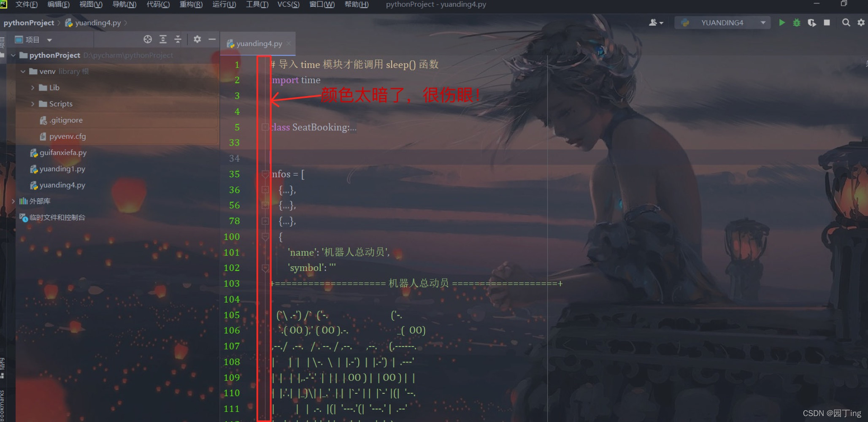Open the 文件(F) menu

tap(26, 4)
